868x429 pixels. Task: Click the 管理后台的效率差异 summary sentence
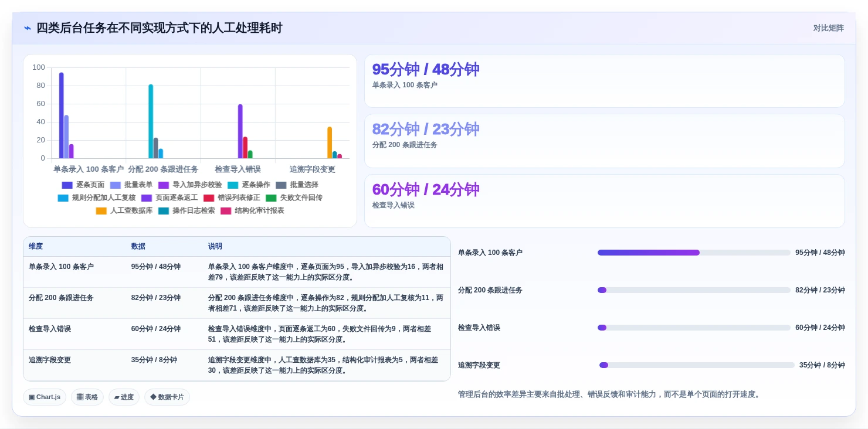pyautogui.click(x=610, y=394)
